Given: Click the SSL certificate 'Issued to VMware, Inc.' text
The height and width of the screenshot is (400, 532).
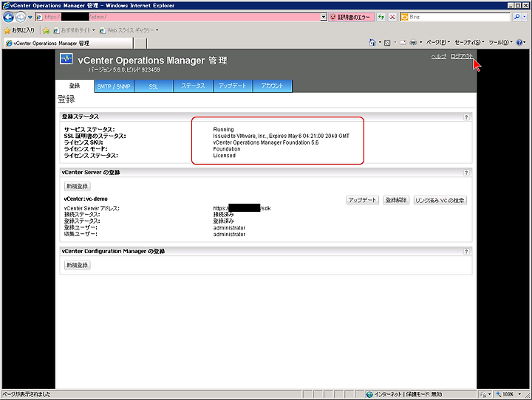Looking at the screenshot, I should coord(282,136).
